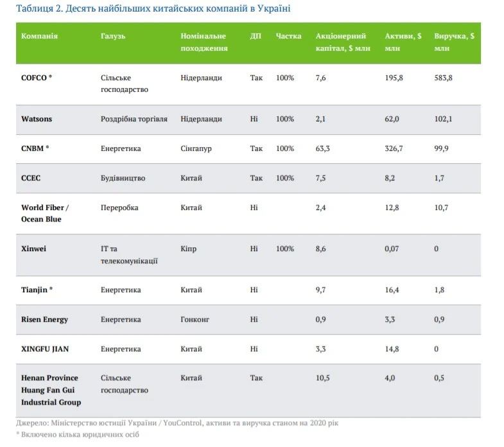Viewport: 504px width, 447px height.
Task: Click the 'Гонконг' origin cell
Action: [x=195, y=320]
